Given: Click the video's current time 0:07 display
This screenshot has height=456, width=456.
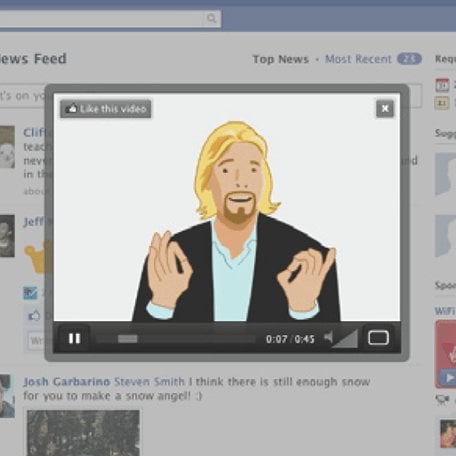Looking at the screenshot, I should 277,339.
